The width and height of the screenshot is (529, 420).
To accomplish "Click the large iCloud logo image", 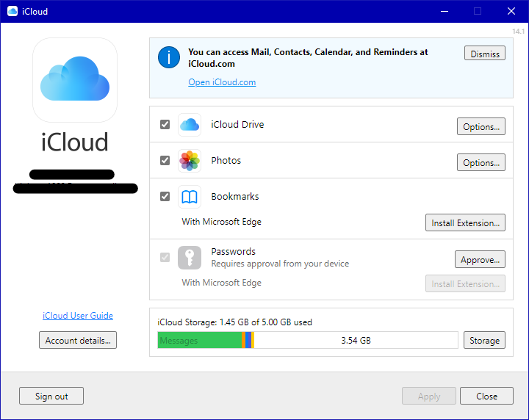I will [x=75, y=80].
